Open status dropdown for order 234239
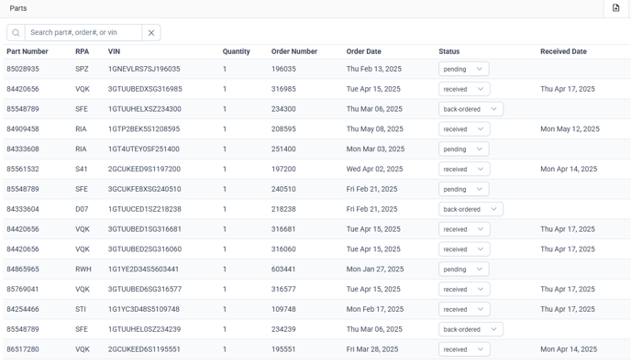The height and width of the screenshot is (364, 631). click(x=470, y=329)
